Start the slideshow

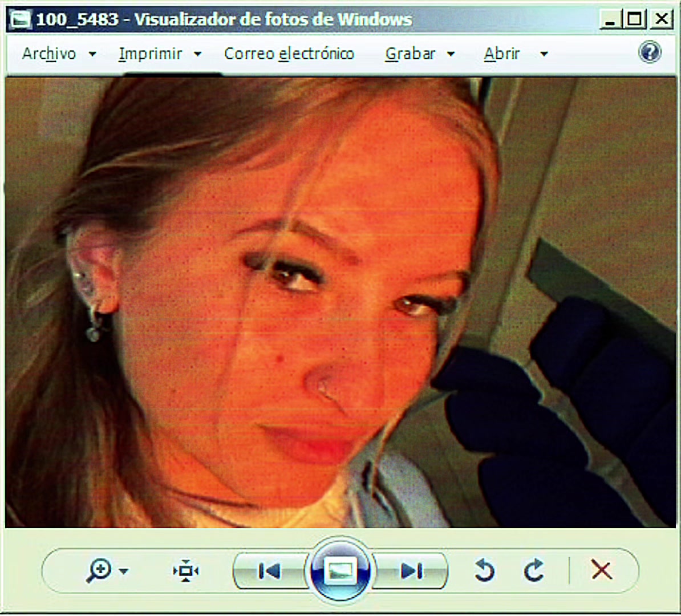(x=340, y=570)
